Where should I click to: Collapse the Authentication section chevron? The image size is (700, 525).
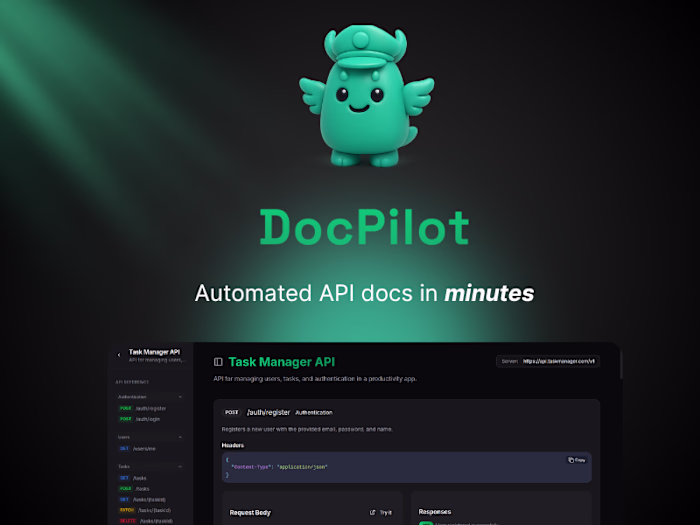click(x=180, y=397)
